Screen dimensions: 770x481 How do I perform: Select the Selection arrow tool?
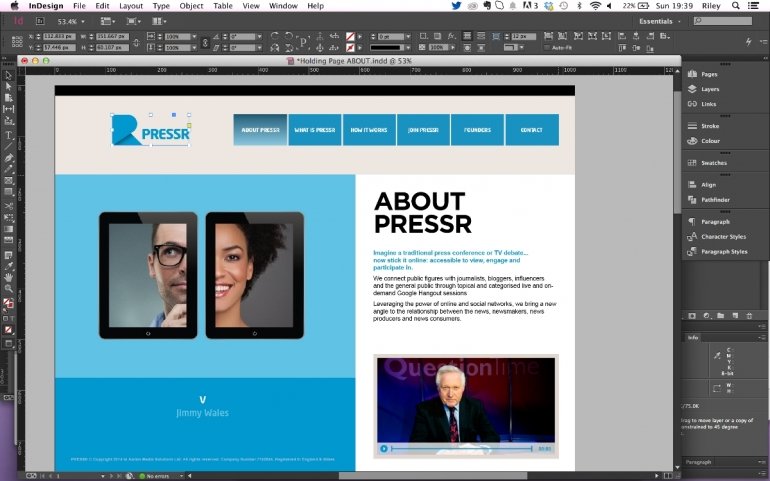coord(8,76)
